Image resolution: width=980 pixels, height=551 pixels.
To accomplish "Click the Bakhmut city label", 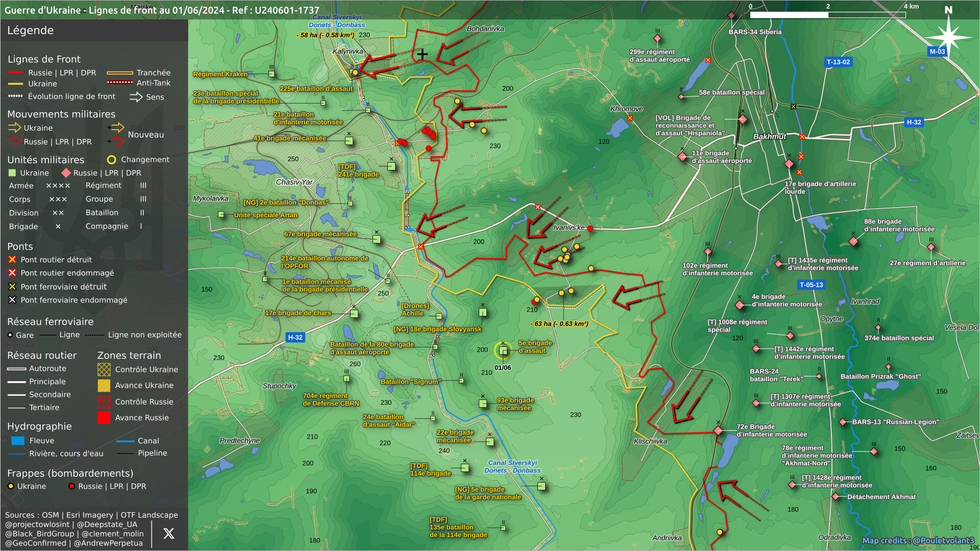I will tap(769, 137).
